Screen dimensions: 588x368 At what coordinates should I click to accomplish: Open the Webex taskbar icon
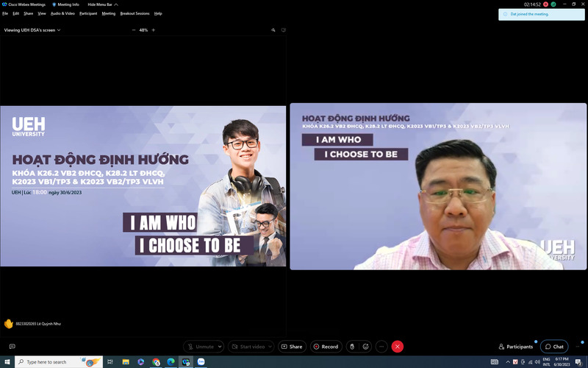pos(186,362)
